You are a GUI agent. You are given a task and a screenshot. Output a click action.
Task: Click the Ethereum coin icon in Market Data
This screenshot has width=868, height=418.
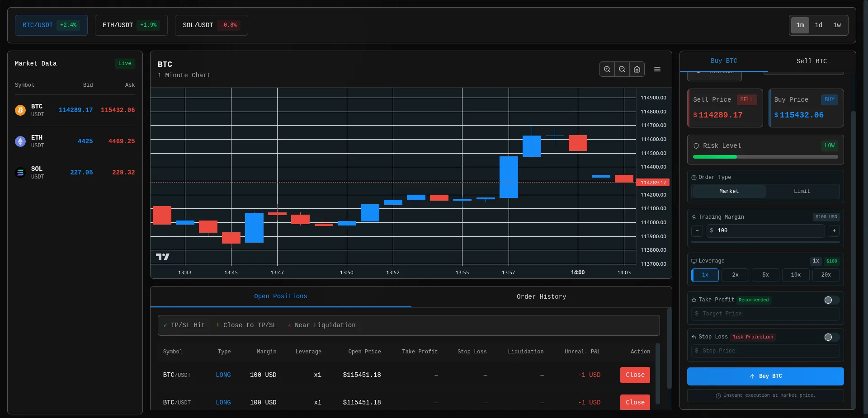[x=20, y=141]
